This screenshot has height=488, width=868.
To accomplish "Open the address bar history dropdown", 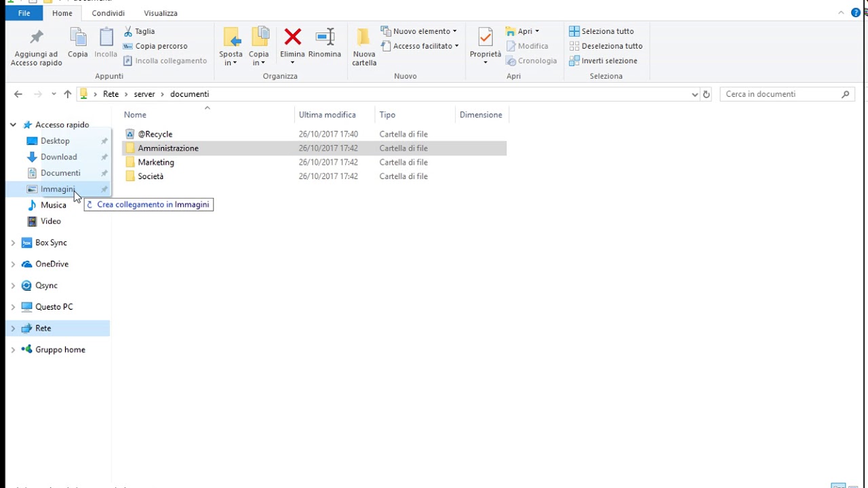I will 694,94.
